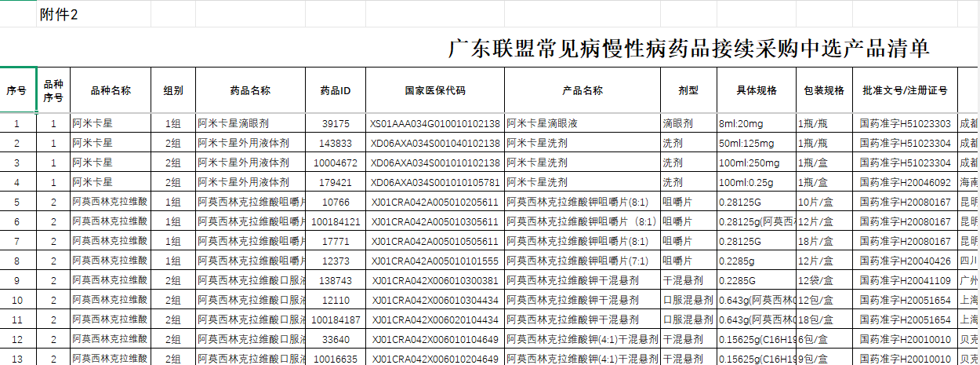The height and width of the screenshot is (365, 980).
Task: Select the 序号 column header cell
Action: (x=16, y=90)
